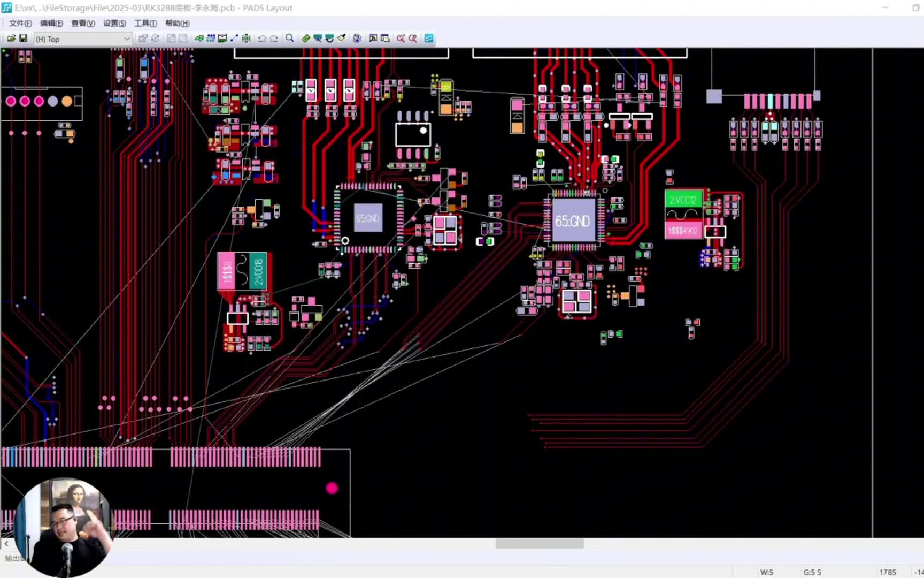Image resolution: width=924 pixels, height=578 pixels.
Task: Click the W:5 width setting in status bar
Action: pyautogui.click(x=767, y=572)
